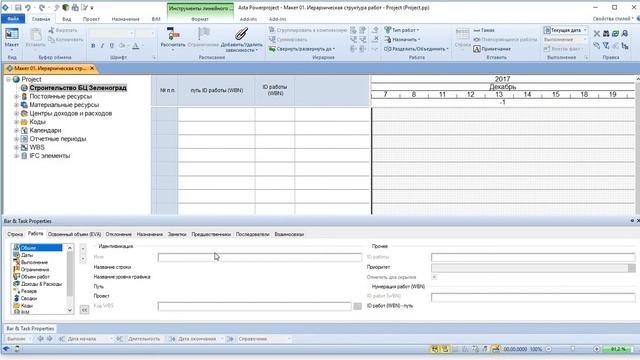Expand the Календари tree node

click(17, 131)
